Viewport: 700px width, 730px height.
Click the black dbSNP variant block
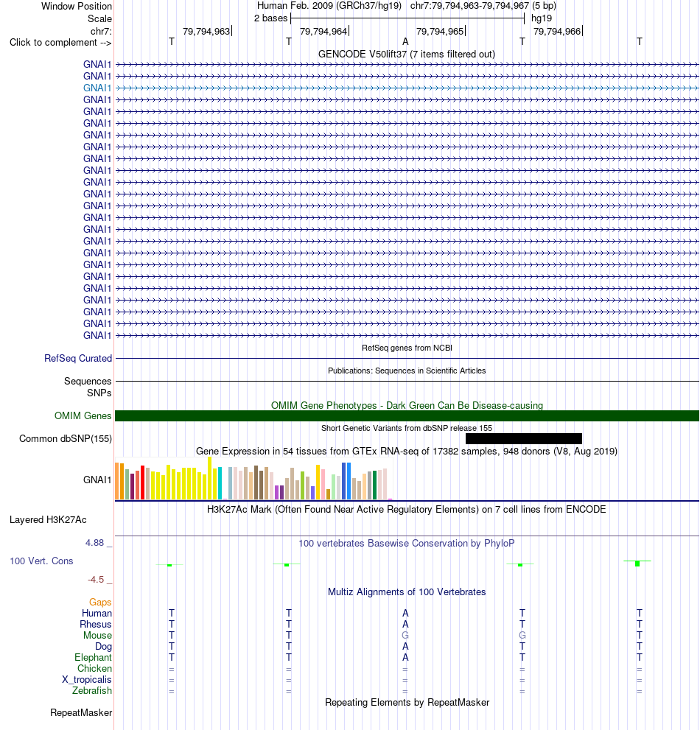point(523,438)
